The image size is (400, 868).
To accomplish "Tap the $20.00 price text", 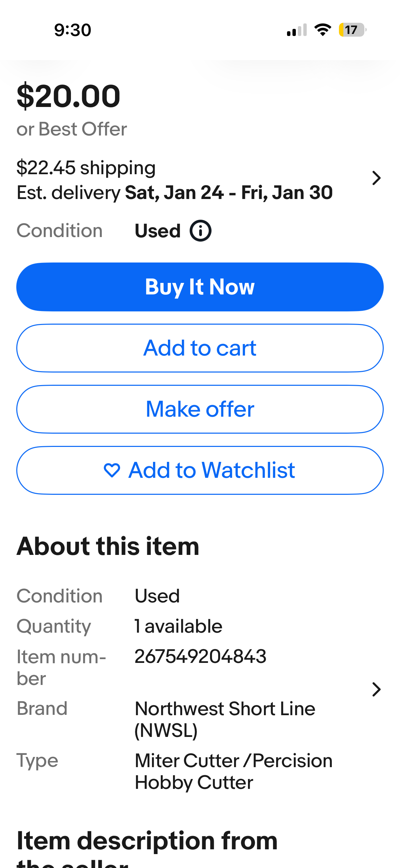I will [x=69, y=96].
